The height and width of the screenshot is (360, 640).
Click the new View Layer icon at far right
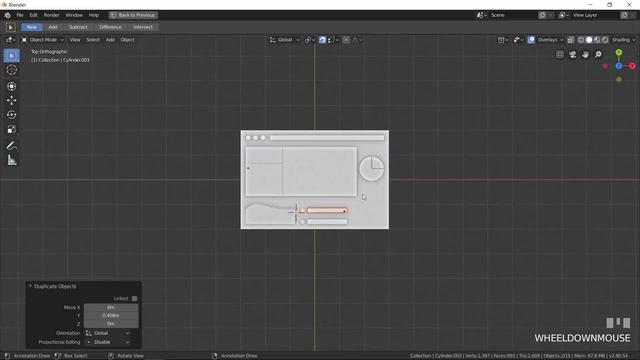click(x=624, y=15)
